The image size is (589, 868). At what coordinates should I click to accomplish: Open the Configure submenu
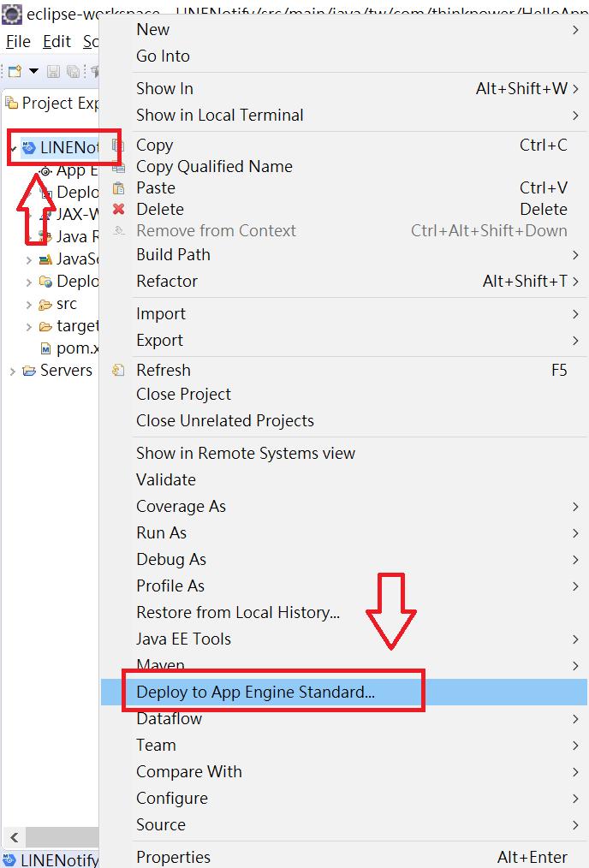pos(344,799)
